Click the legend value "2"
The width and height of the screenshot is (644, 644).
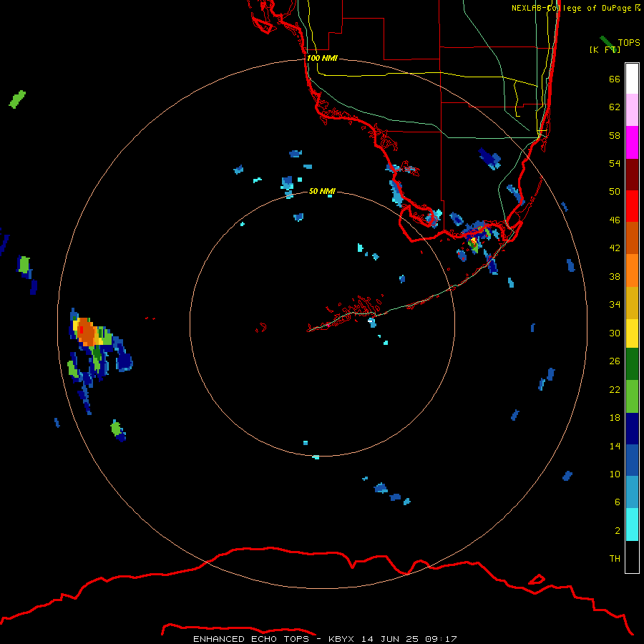618,531
